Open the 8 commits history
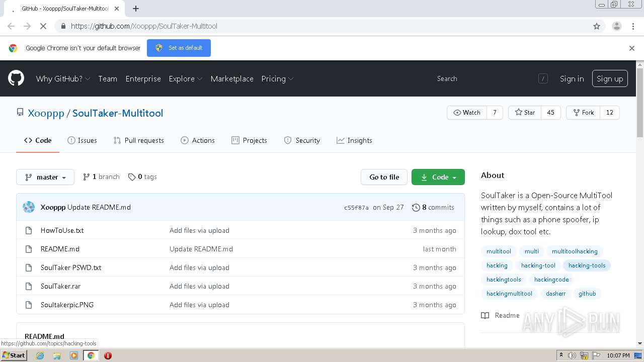The height and width of the screenshot is (362, 644). click(x=433, y=207)
